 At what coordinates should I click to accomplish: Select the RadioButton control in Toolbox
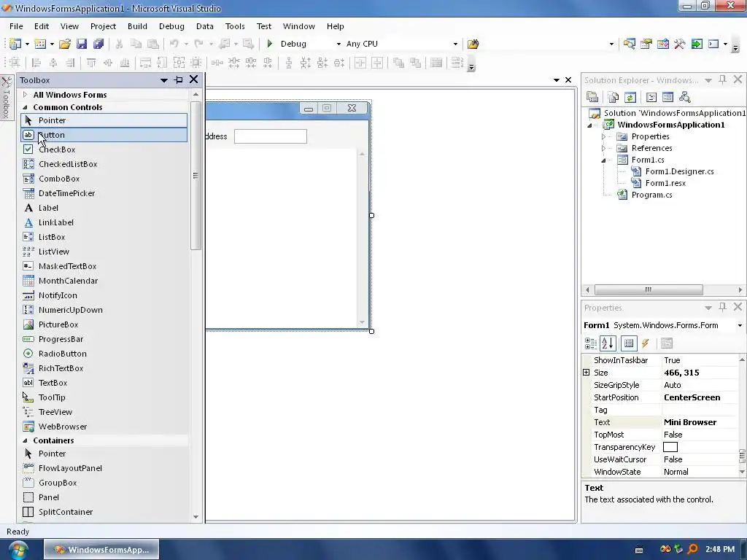point(104,354)
